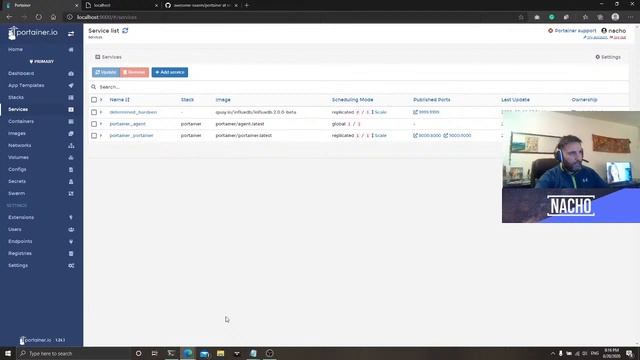Refresh the Service list with the sync icon
640x360 pixels.
(x=125, y=31)
